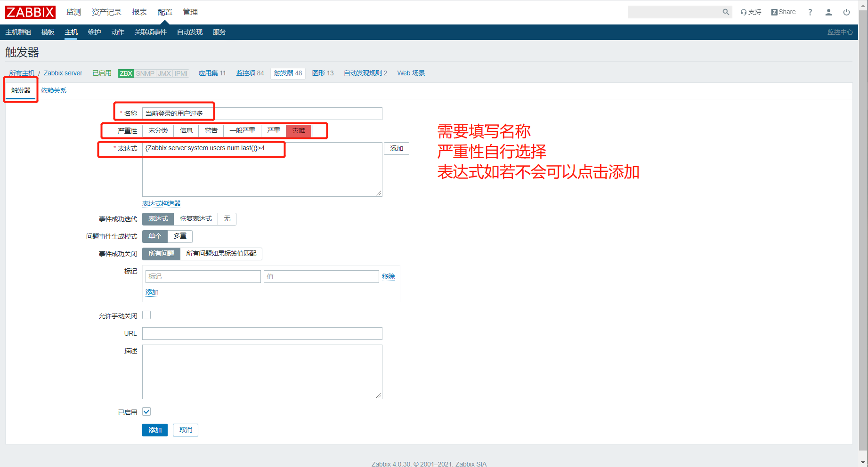Go to the 动作 submenu
This screenshot has height=467, width=868.
coord(118,32)
